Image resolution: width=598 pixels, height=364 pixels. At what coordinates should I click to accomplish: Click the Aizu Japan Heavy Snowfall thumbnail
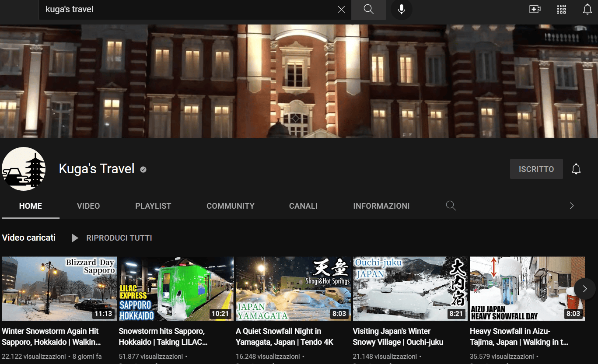point(527,289)
